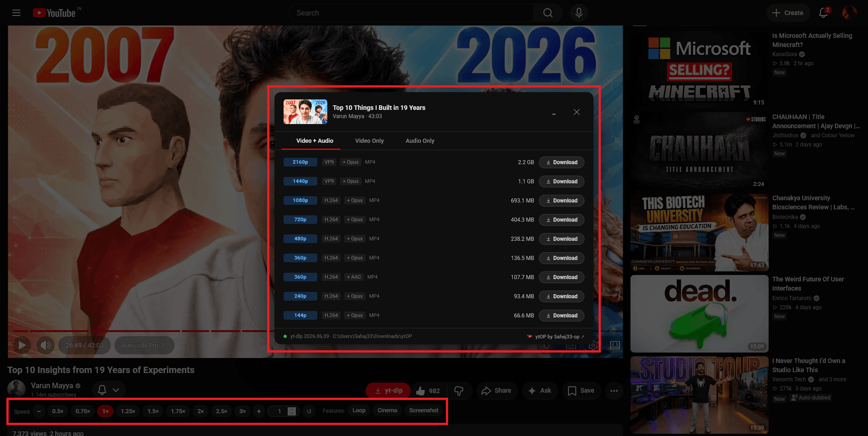The height and width of the screenshot is (436, 868).
Task: Download the 360p Opus 136.5 MB format
Action: click(x=562, y=258)
